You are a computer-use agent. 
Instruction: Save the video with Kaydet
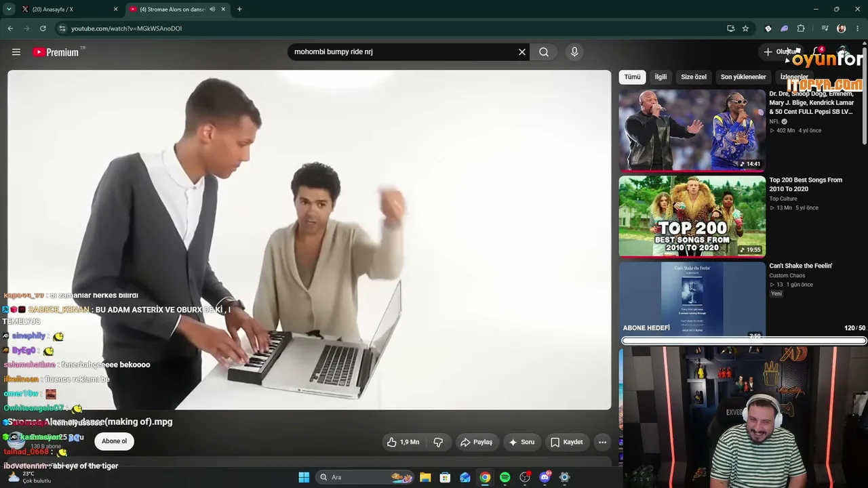567,443
